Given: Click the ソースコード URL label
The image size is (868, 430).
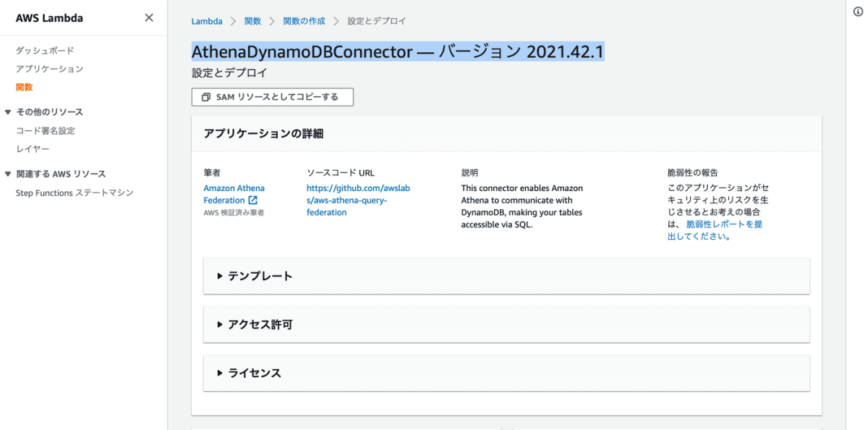Looking at the screenshot, I should pos(341,173).
